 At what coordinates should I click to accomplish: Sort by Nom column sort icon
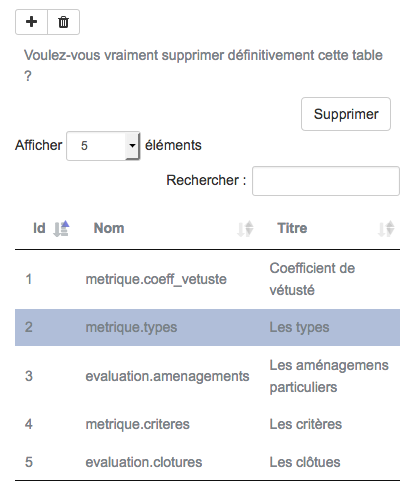245,229
